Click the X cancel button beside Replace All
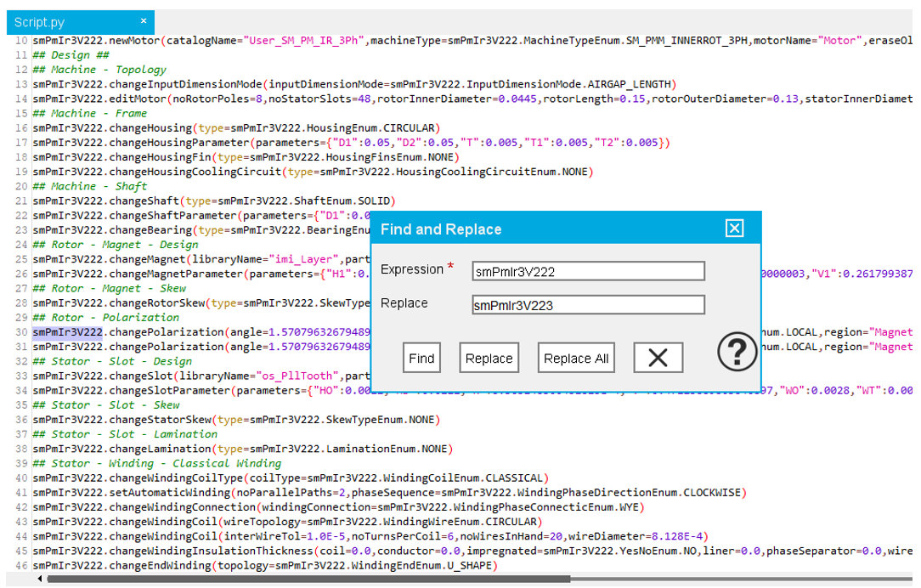Screen dimensions: 921x588 coord(658,358)
